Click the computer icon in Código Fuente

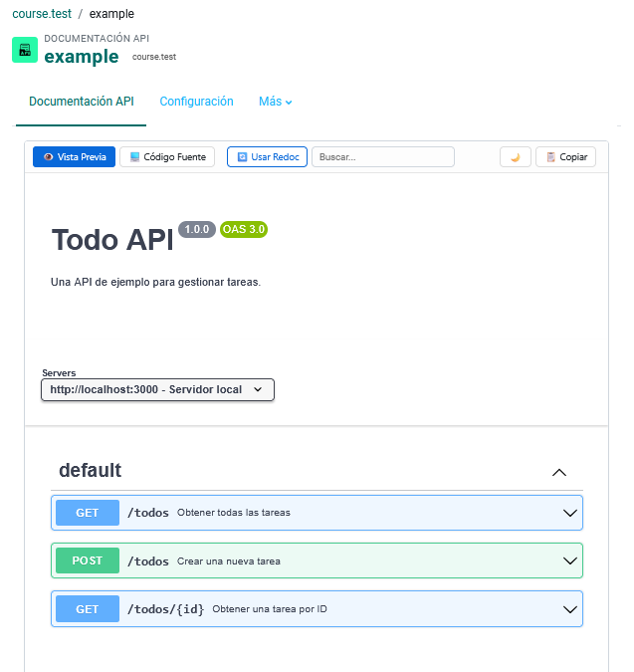tap(134, 157)
